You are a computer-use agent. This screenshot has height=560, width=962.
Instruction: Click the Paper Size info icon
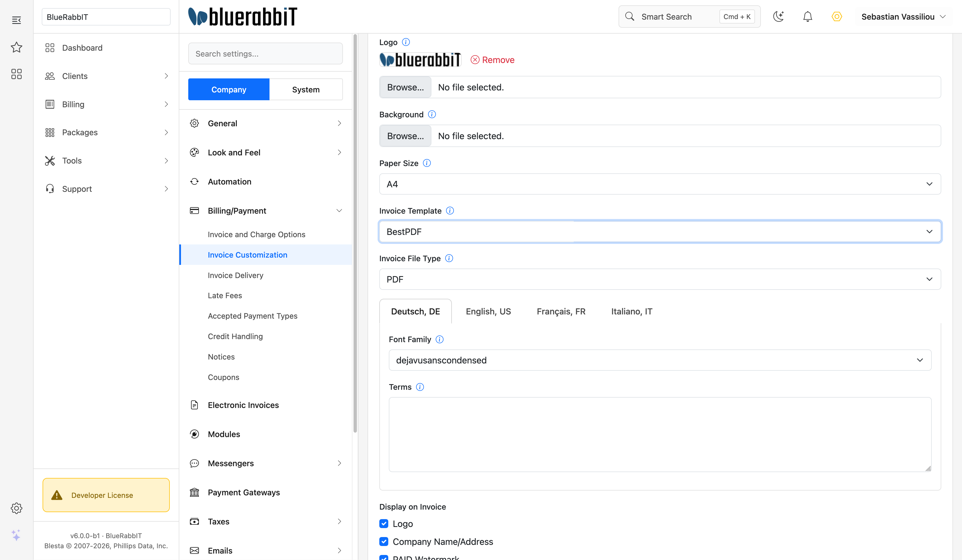[427, 163]
